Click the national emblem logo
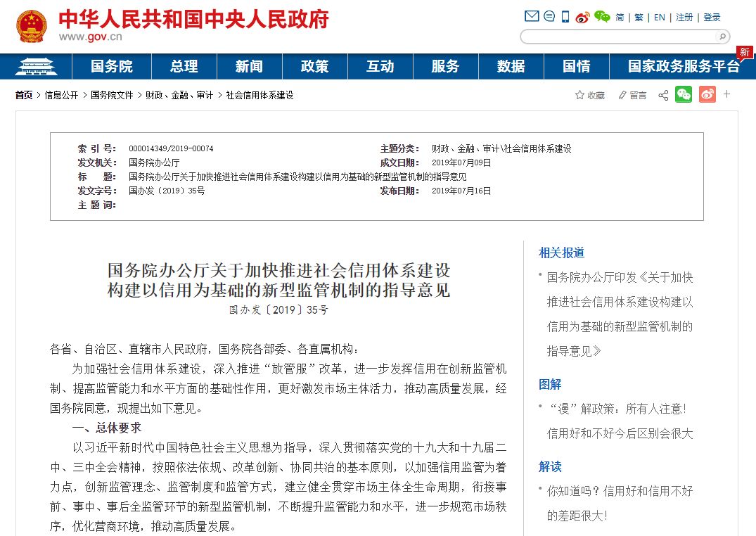Screen dimensions: 756x536 coord(32,26)
